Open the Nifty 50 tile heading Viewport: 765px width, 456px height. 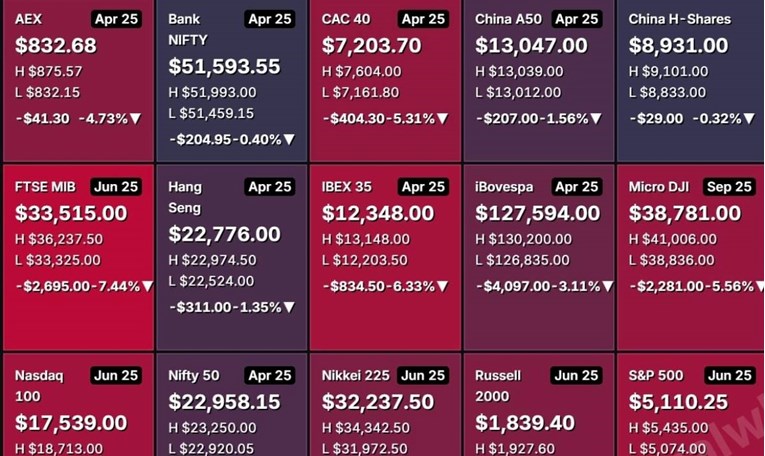coord(196,376)
